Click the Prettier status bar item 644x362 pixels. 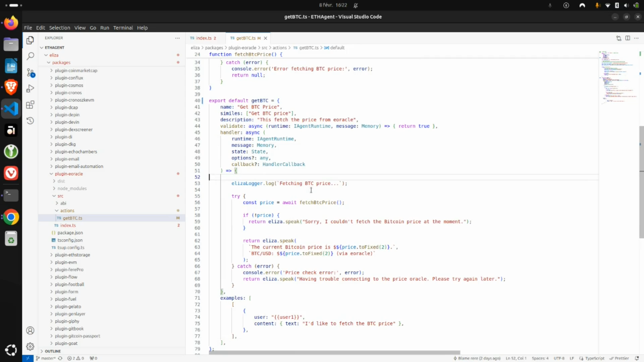(619, 358)
